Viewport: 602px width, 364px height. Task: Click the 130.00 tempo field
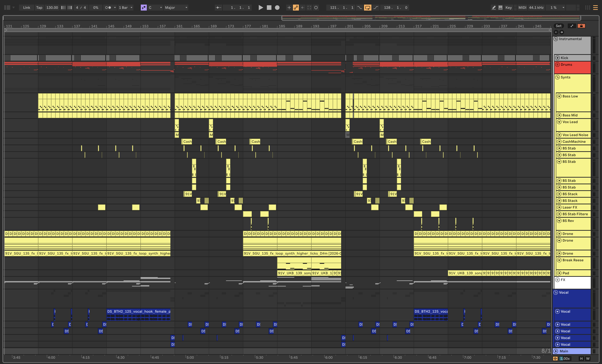click(52, 8)
